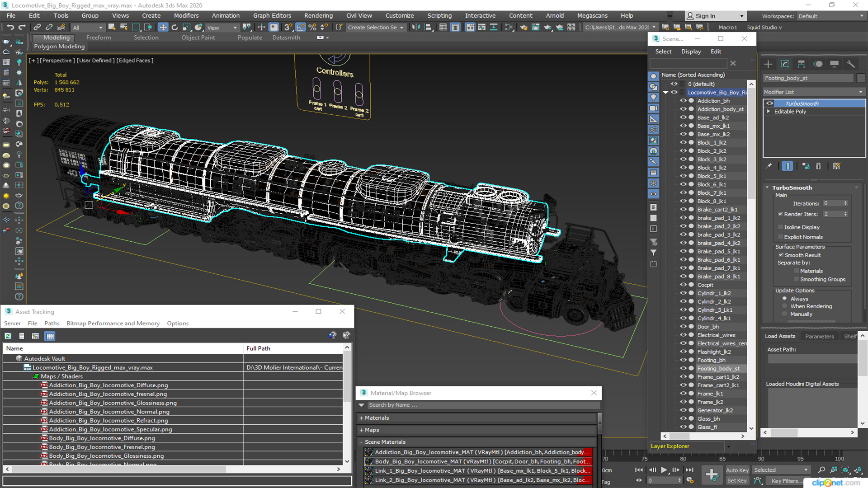Activate the Select and Move tool

(163, 28)
